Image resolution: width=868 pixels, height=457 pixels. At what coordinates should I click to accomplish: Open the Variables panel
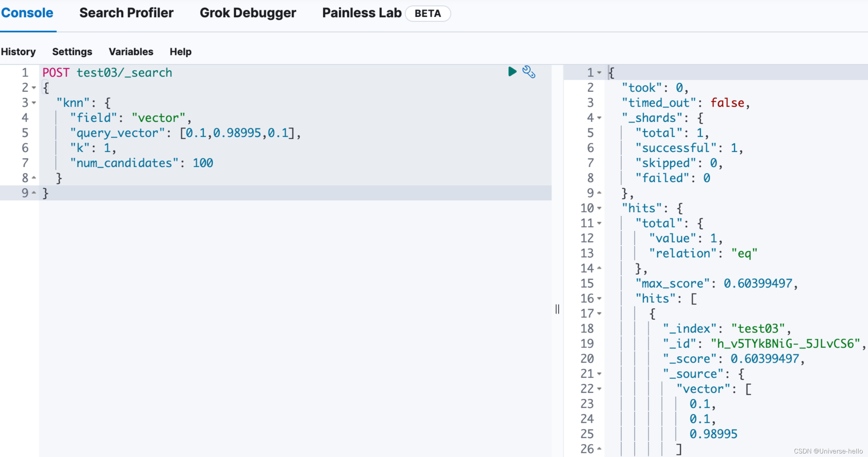[131, 52]
